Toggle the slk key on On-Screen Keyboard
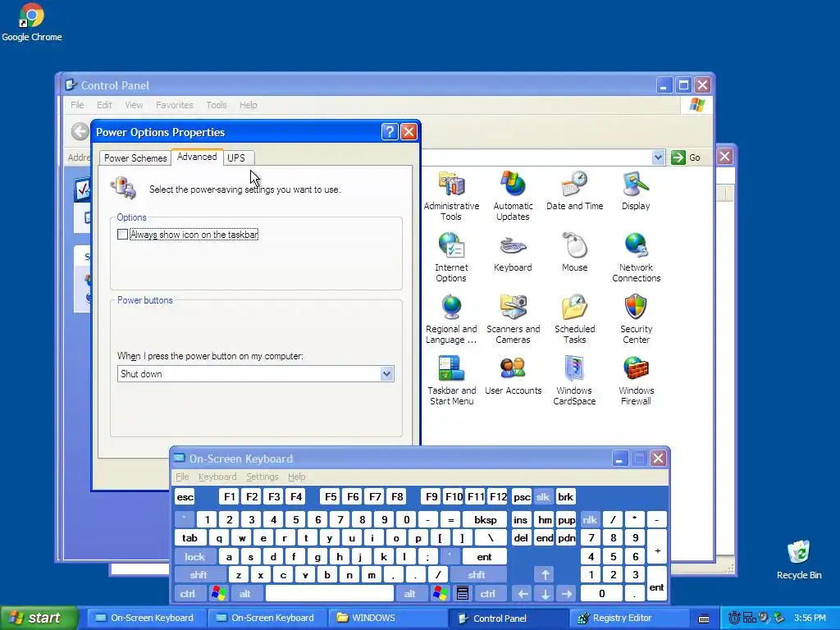Viewport: 840px width, 630px height. pos(543,497)
